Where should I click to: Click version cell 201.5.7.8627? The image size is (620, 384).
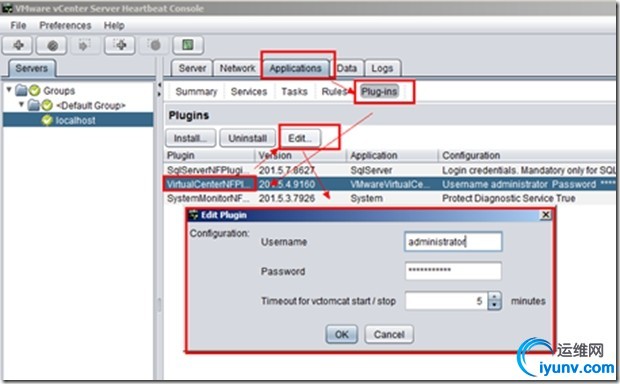tap(287, 170)
